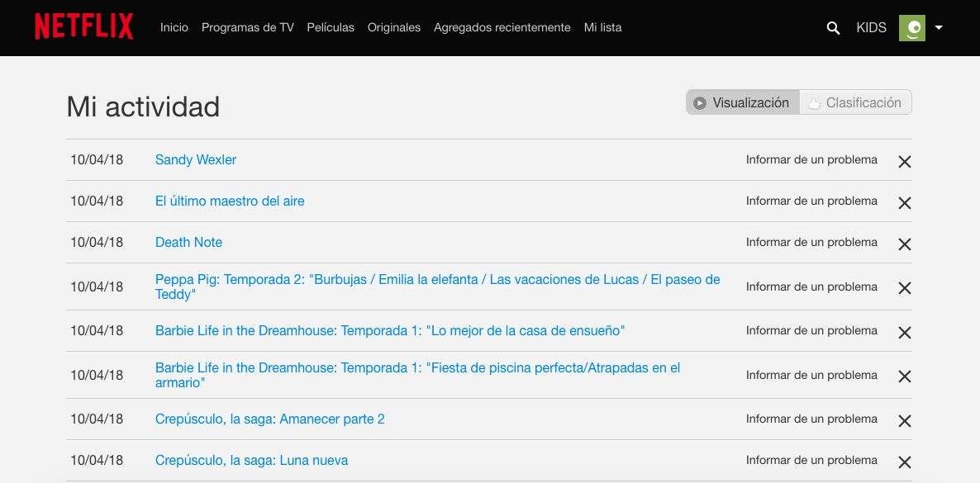Delete Death Note from viewing history
Screen dimensions: 980x483
pos(904,244)
